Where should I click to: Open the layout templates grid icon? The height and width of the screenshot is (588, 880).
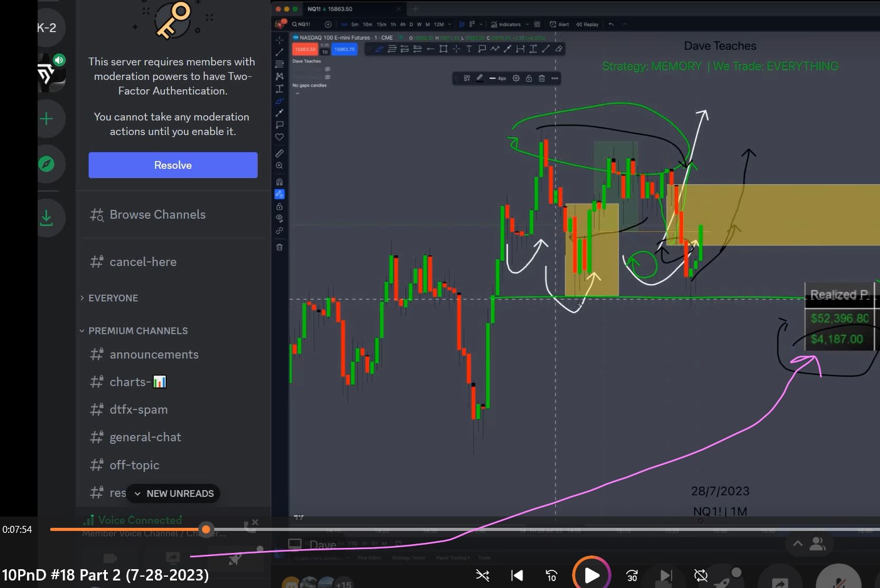[537, 24]
